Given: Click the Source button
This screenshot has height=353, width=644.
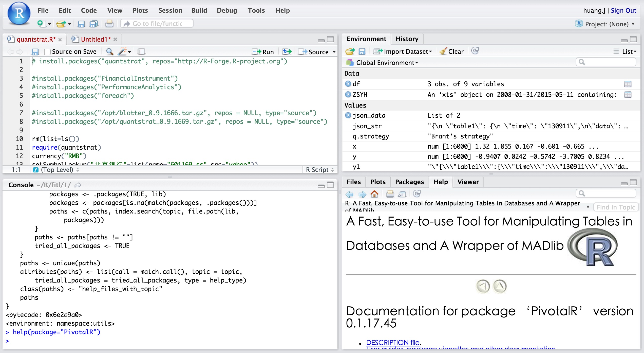Looking at the screenshot, I should coord(314,52).
